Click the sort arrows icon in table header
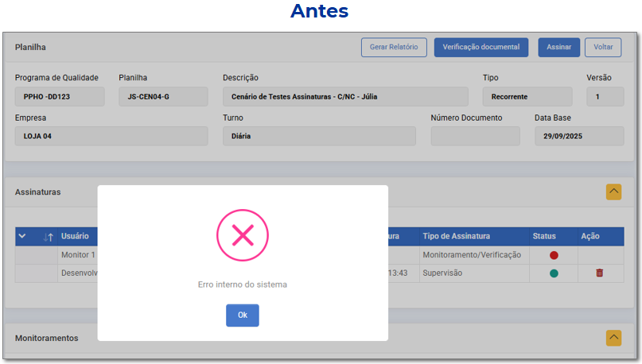 pos(49,237)
